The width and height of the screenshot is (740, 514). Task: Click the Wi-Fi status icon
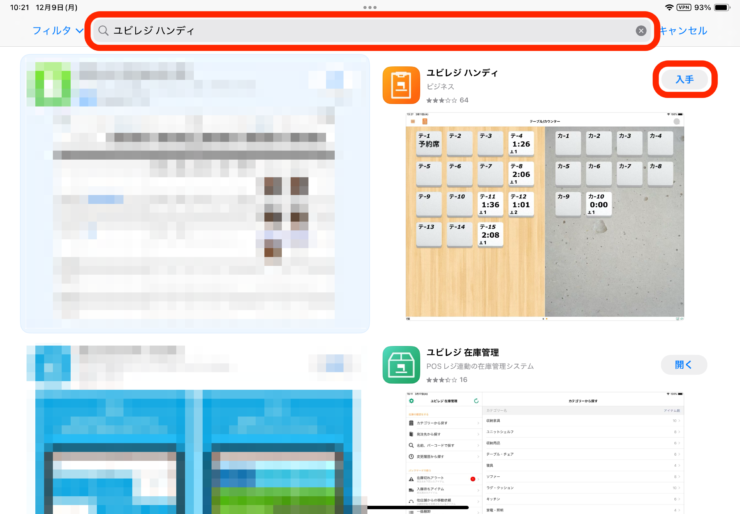pos(669,7)
